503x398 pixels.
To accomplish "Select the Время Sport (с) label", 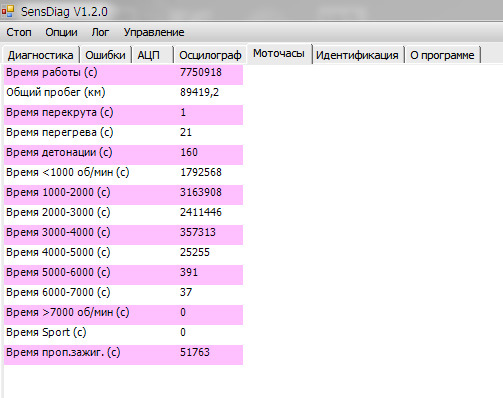I will (46, 333).
